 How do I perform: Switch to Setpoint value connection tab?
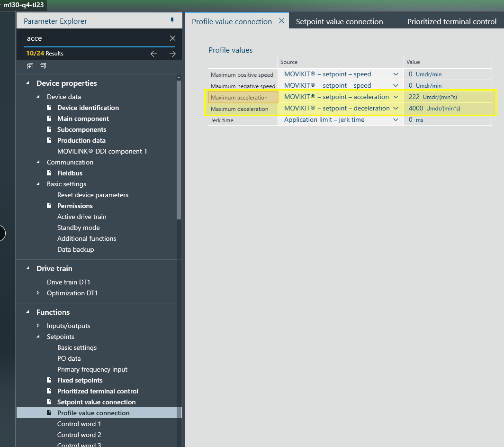point(340,21)
